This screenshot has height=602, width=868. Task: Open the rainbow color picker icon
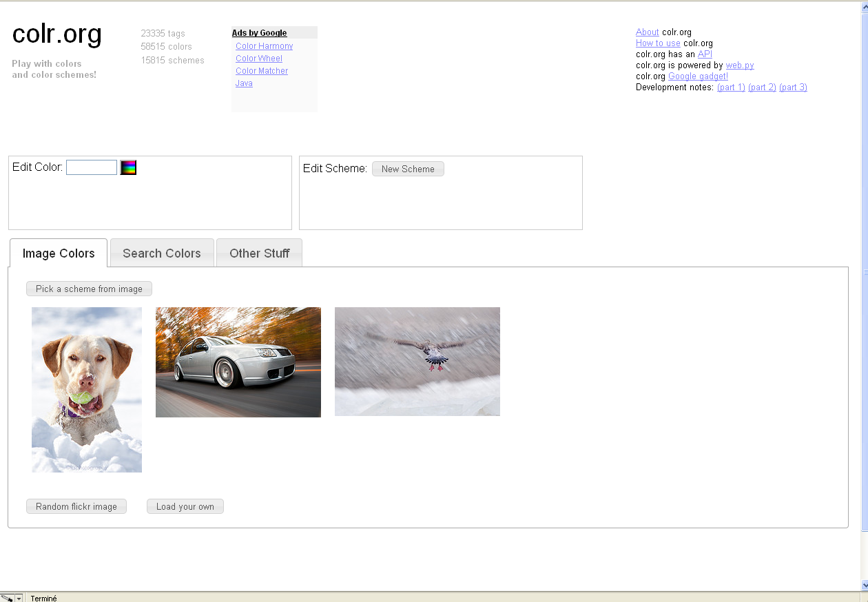pos(128,167)
